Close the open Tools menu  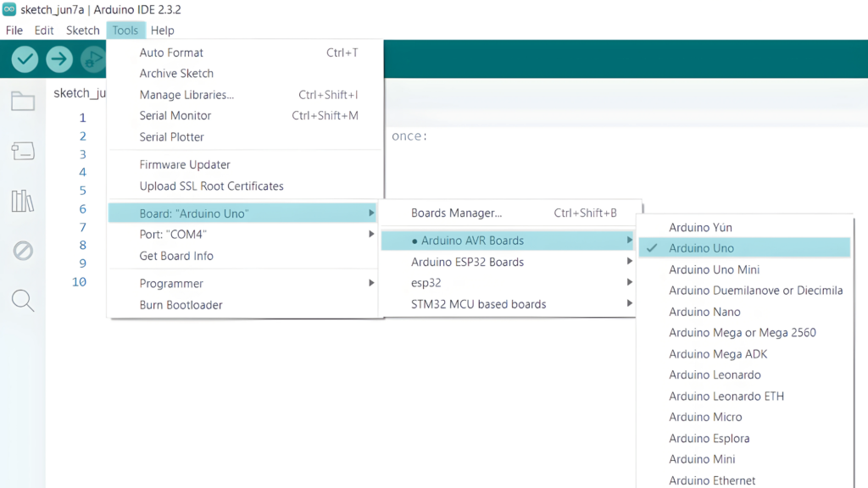[x=125, y=30]
